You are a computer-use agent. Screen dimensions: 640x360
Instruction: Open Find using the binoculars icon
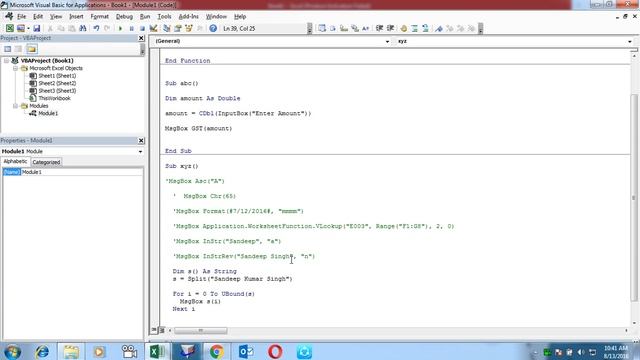point(83,28)
